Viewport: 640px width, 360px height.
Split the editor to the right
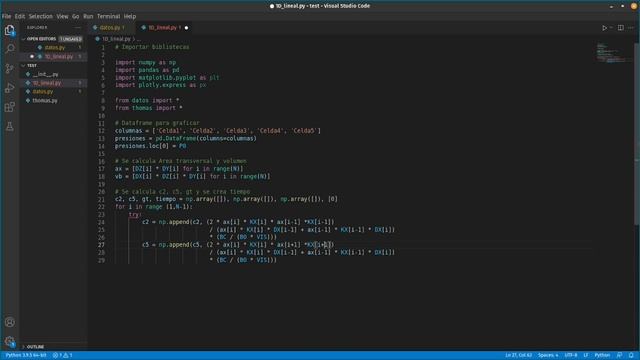pyautogui.click(x=620, y=28)
